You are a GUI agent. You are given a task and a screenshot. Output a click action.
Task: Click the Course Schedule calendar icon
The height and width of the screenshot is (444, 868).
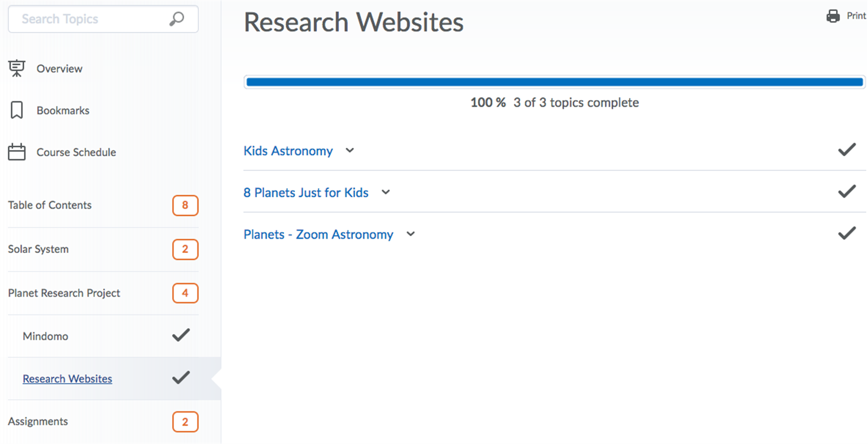point(16,152)
